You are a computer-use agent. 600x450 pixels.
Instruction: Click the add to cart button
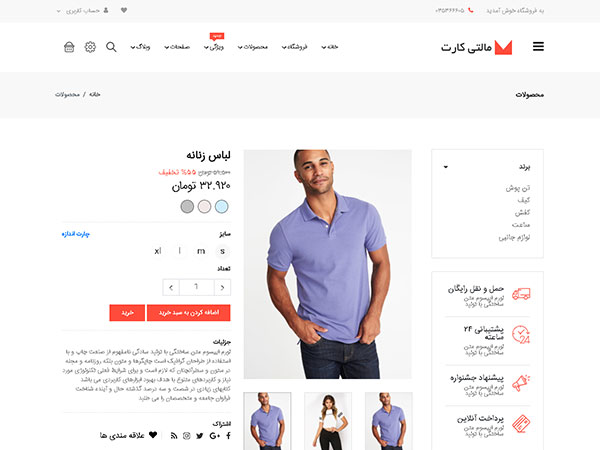point(189,313)
